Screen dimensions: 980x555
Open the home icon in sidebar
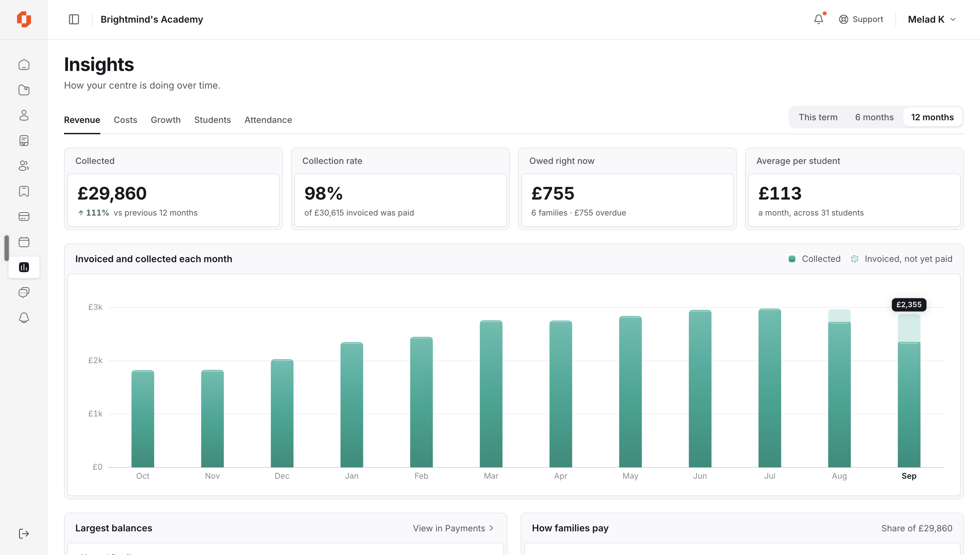pos(24,65)
